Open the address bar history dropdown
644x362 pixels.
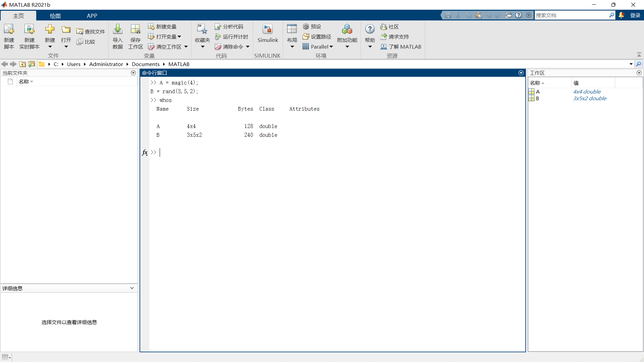tap(631, 64)
